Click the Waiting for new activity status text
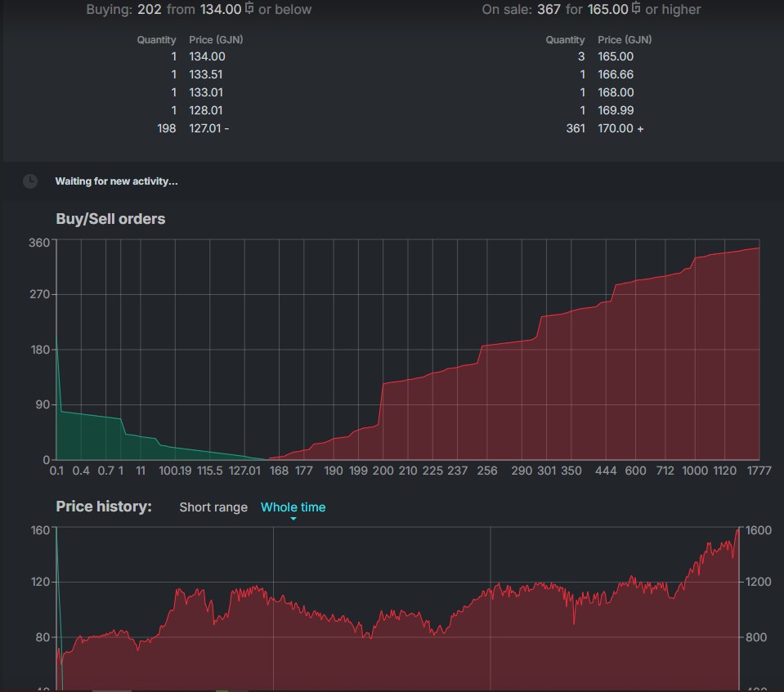This screenshot has width=784, height=692. [116, 181]
